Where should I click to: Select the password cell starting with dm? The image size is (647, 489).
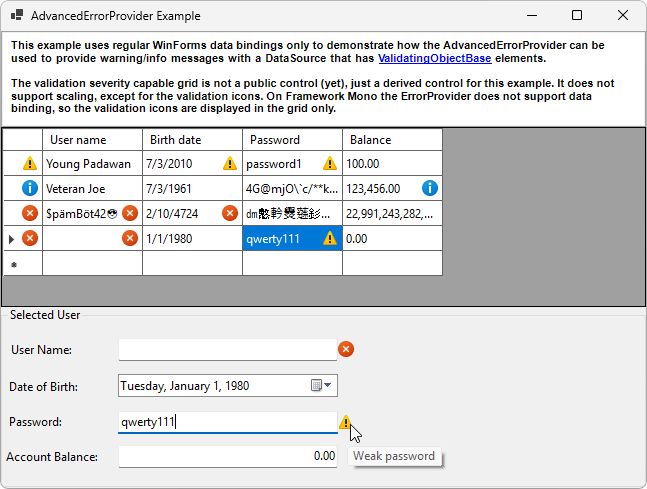coord(293,213)
